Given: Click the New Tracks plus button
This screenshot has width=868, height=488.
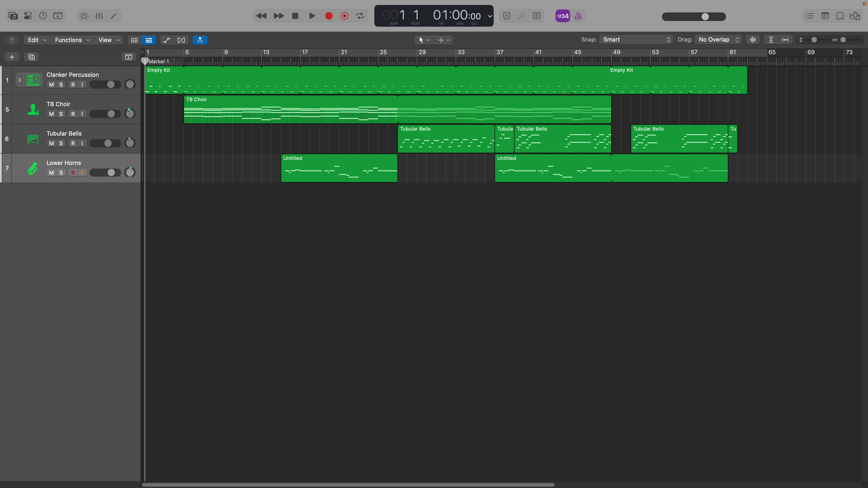Looking at the screenshot, I should [x=12, y=57].
